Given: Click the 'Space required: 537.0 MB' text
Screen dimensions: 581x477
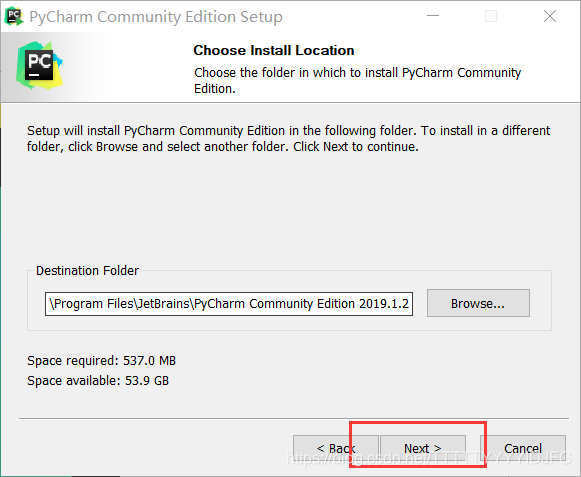Looking at the screenshot, I should click(x=102, y=361).
